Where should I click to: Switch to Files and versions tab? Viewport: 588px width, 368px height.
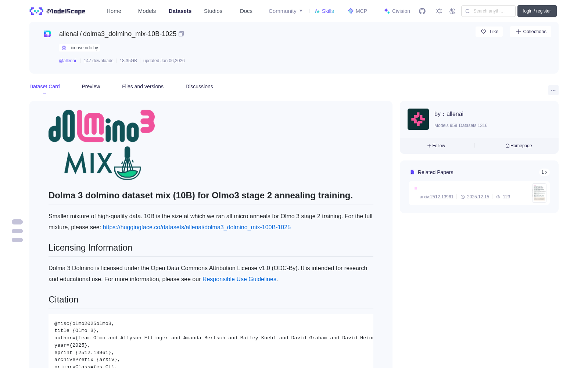pyautogui.click(x=143, y=86)
